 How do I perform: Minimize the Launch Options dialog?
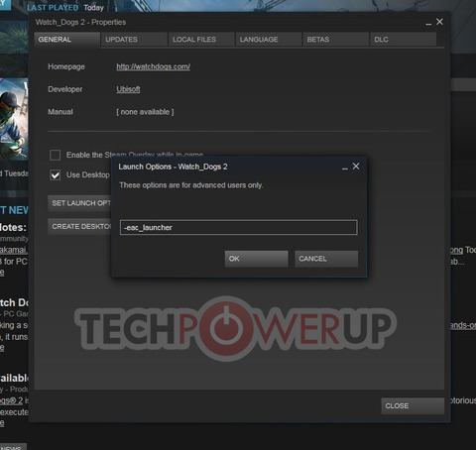(345, 167)
